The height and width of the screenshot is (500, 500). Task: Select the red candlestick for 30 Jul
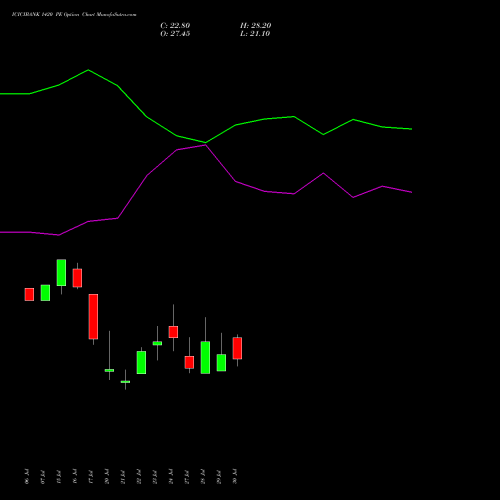tap(237, 348)
